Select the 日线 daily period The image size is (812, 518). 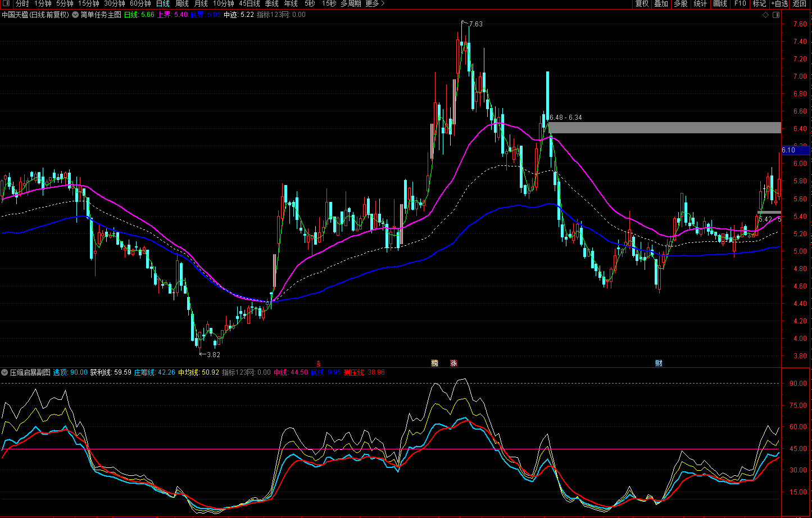[162, 3]
